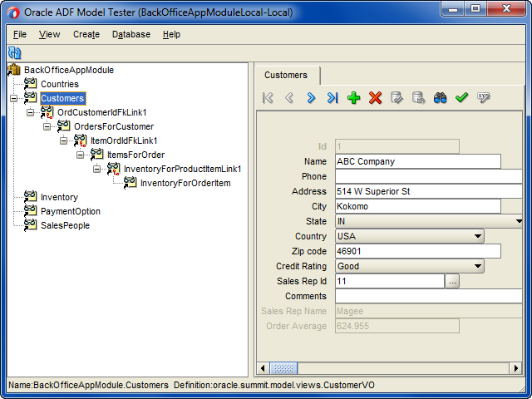Open the Create menu
The height and width of the screenshot is (399, 532).
click(x=86, y=34)
